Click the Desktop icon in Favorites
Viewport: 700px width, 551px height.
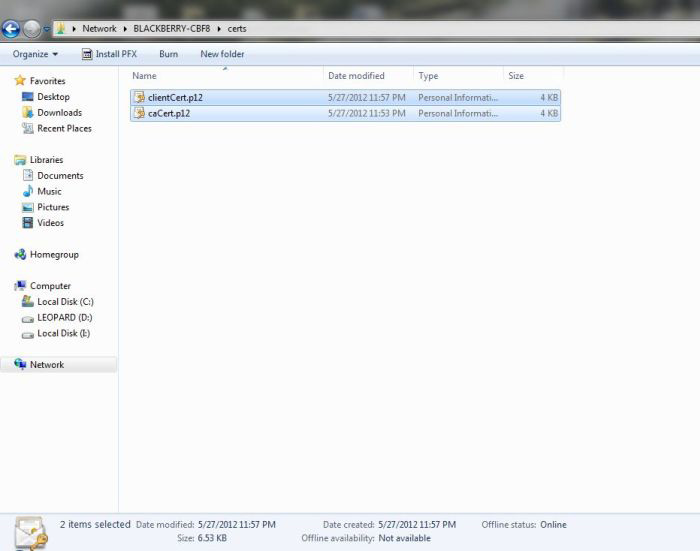click(x=28, y=96)
